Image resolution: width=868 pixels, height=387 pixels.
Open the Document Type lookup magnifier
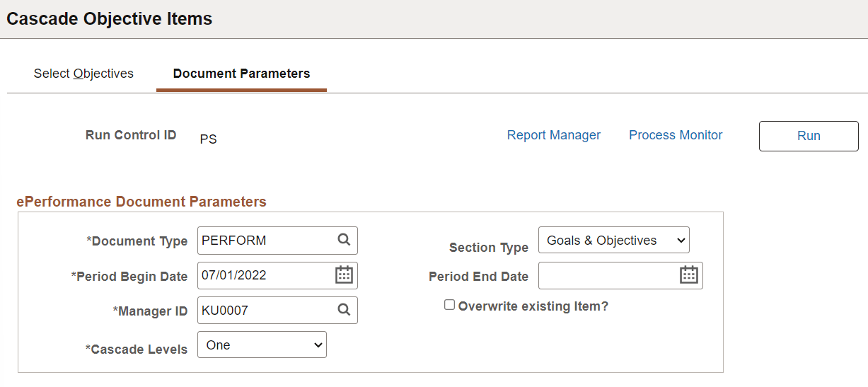(344, 240)
